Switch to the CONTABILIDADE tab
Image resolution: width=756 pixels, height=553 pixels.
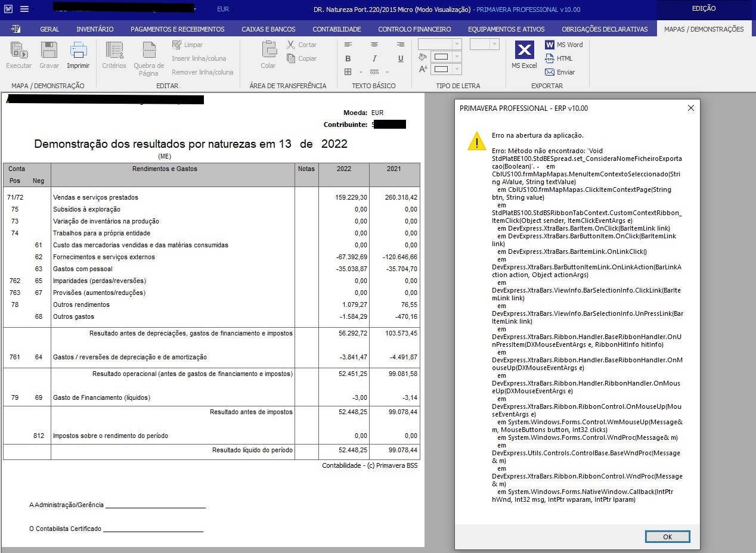tap(337, 29)
